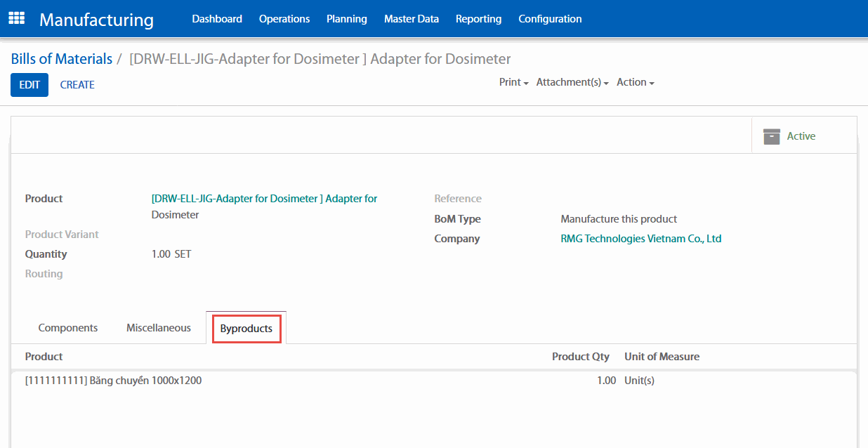This screenshot has height=448, width=868.
Task: Go back to Bills of Materials breadcrumb
Action: [62, 59]
